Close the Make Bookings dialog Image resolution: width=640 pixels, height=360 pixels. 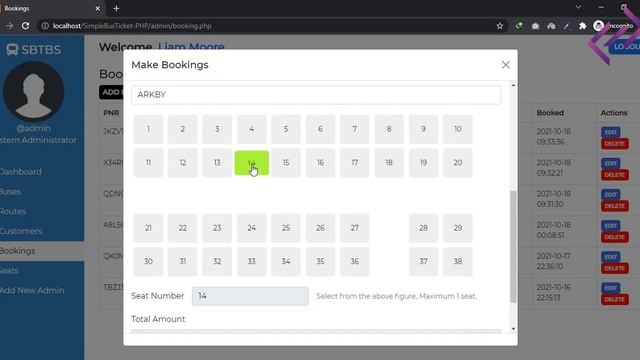(505, 65)
